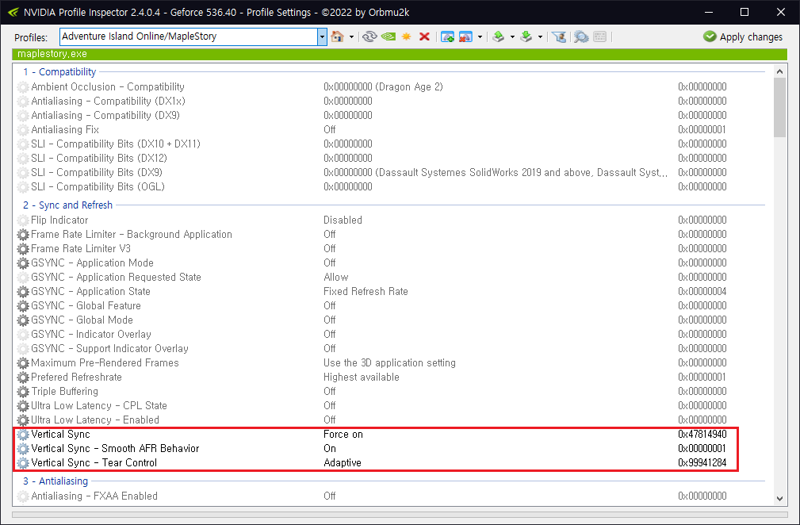Select the 0x47814940 hex value
This screenshot has height=525, width=800.
coord(702,434)
